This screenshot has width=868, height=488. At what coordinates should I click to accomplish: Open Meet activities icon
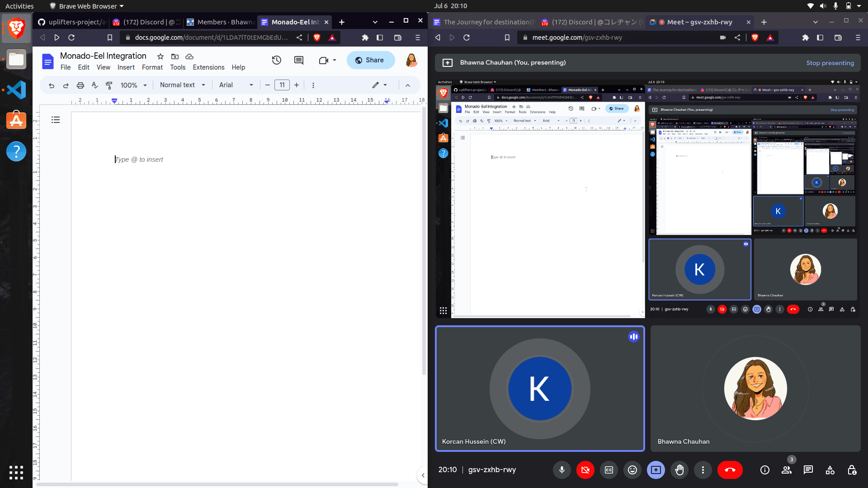(x=830, y=470)
